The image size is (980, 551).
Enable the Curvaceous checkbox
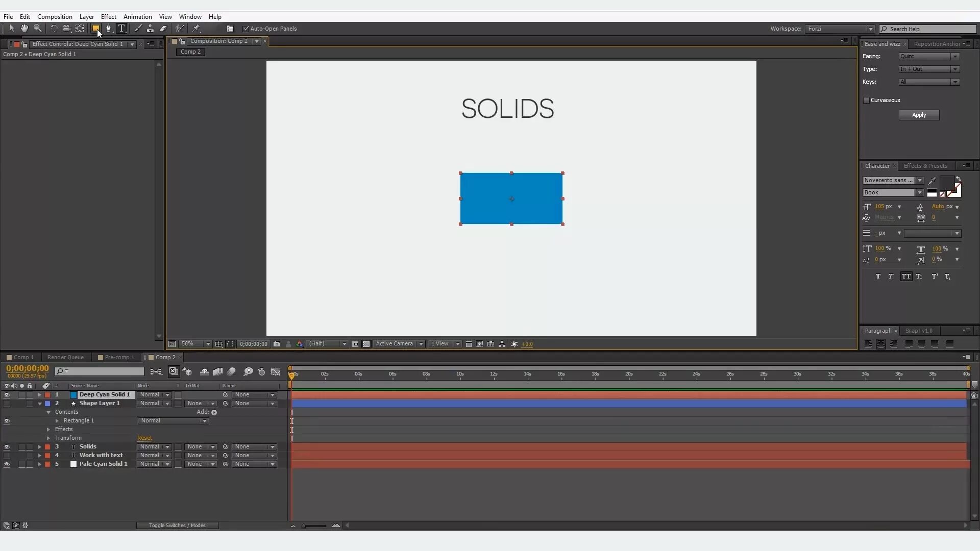866,101
